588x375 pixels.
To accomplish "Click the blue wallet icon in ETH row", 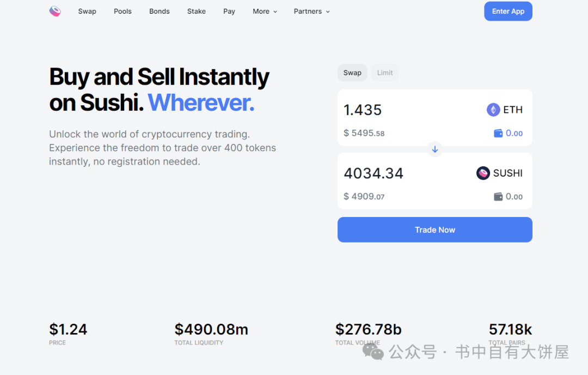I will pos(498,133).
